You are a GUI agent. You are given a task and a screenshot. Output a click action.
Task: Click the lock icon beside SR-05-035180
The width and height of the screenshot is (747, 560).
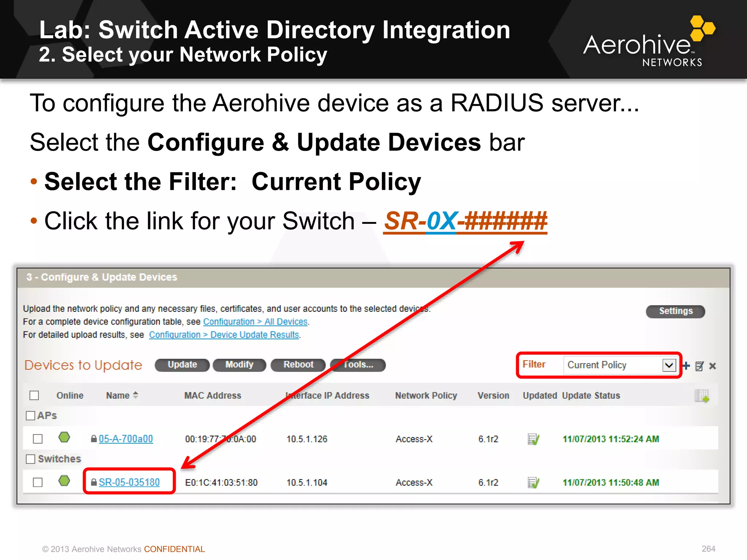pos(94,482)
